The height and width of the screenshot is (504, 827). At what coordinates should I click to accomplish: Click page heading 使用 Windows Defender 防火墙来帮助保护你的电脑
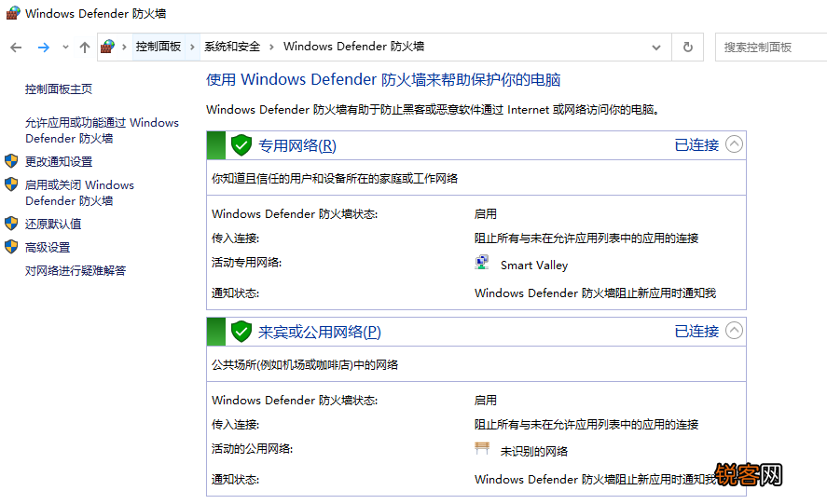383,79
